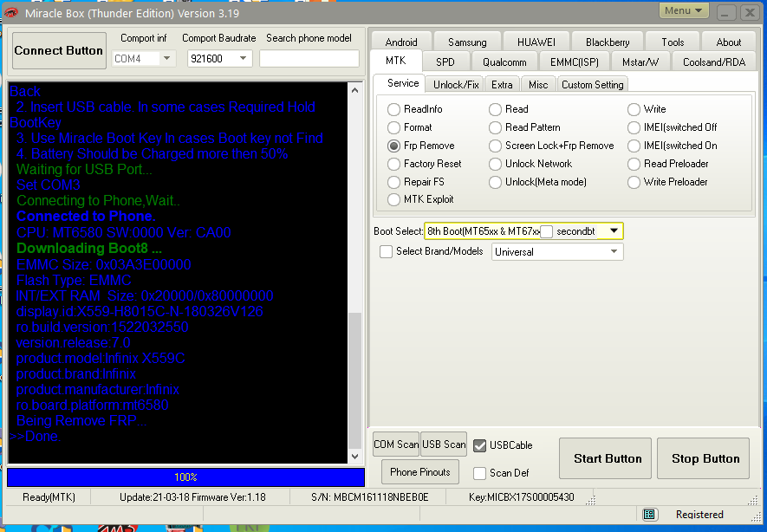Viewport: 767px width, 532px height.
Task: Click the 100% progress bar
Action: pos(185,477)
